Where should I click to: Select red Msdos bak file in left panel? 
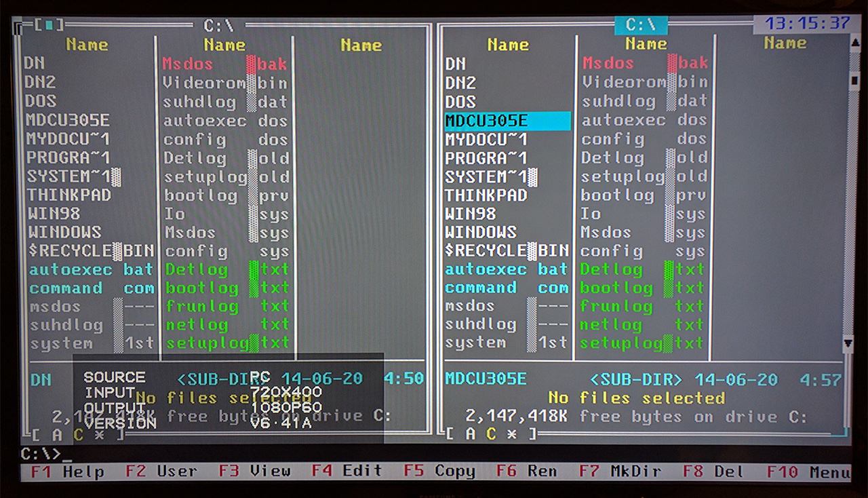click(x=226, y=64)
